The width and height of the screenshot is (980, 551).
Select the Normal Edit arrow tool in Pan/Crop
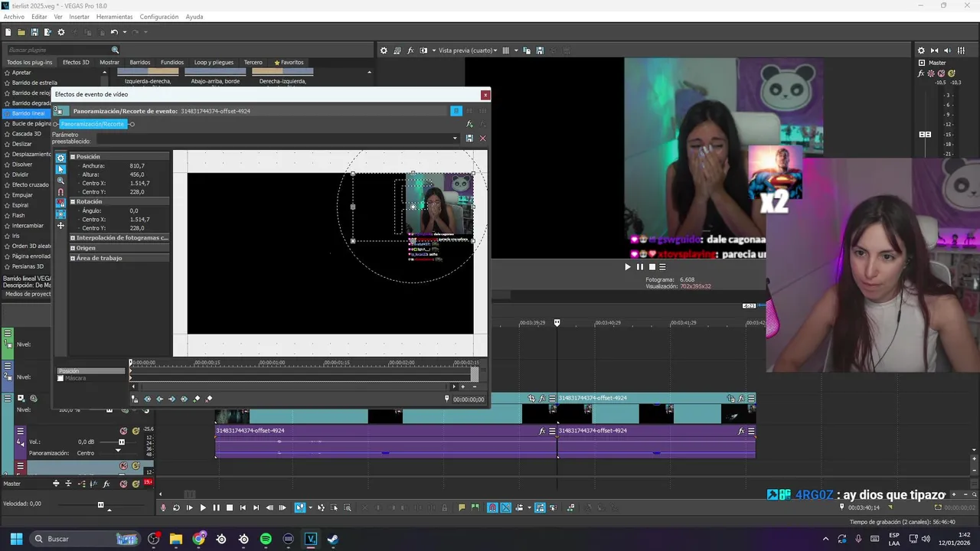click(60, 169)
